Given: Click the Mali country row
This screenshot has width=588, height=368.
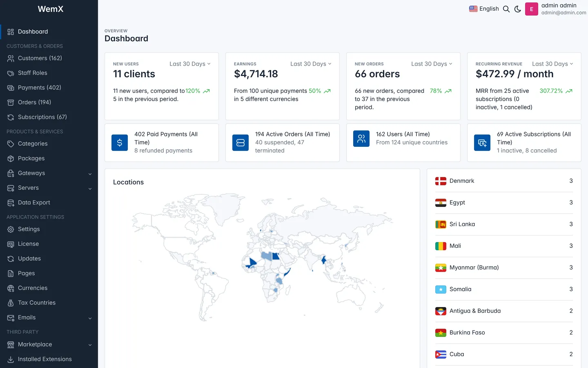Looking at the screenshot, I should pos(504,246).
